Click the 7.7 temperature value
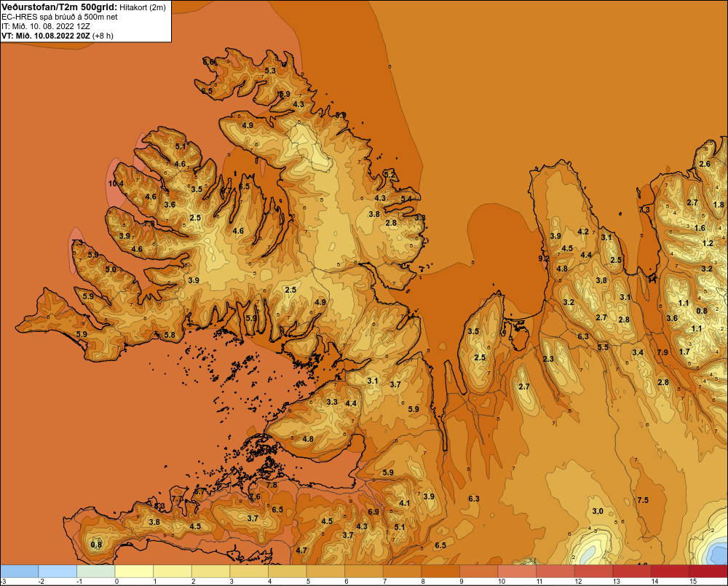This screenshot has width=728, height=586. point(177,499)
